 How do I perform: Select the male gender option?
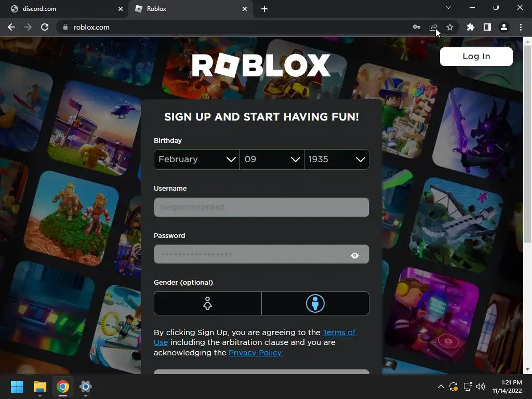click(315, 303)
